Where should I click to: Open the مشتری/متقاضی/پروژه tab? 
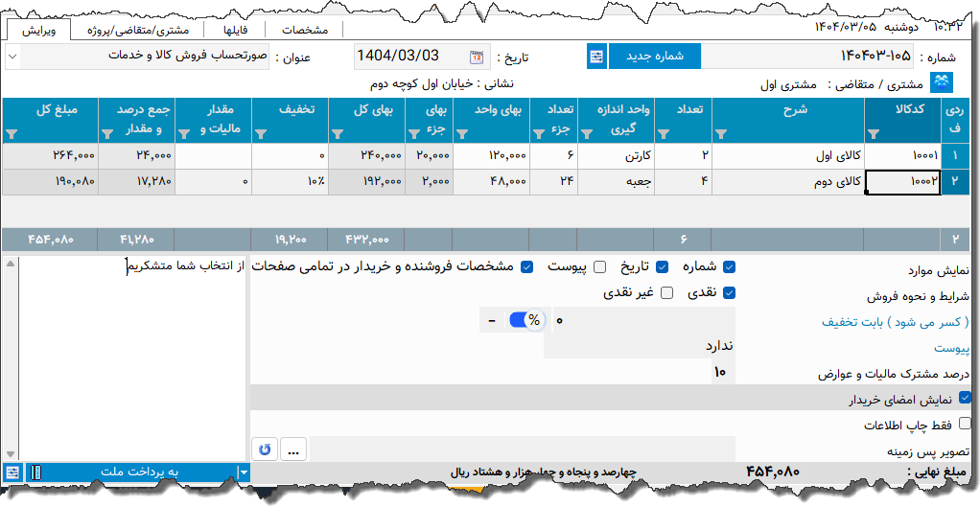pyautogui.click(x=137, y=30)
